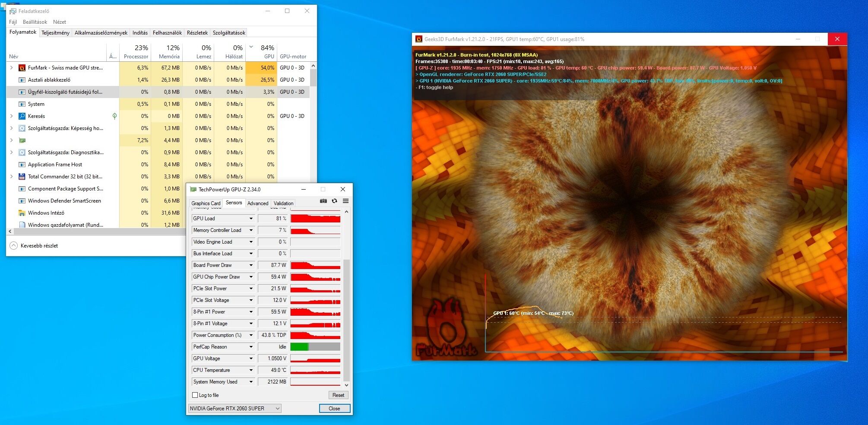Image resolution: width=868 pixels, height=425 pixels.
Task: Expand the FurMark process row
Action: pos(12,68)
